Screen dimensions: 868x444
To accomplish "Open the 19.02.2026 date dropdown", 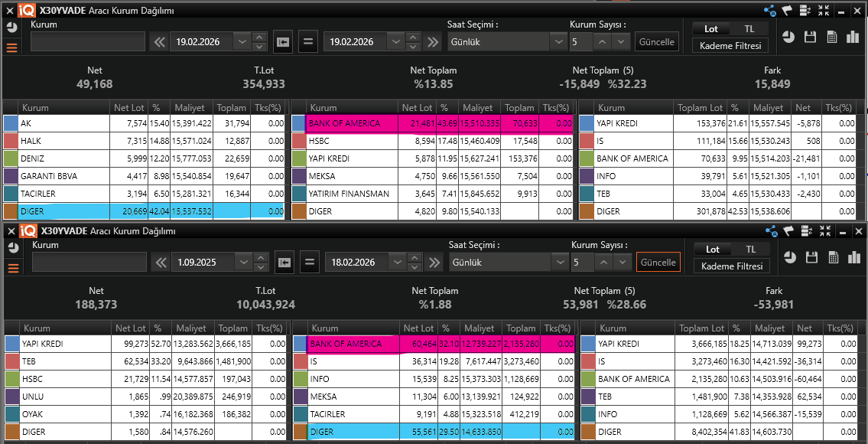I will coord(242,41).
